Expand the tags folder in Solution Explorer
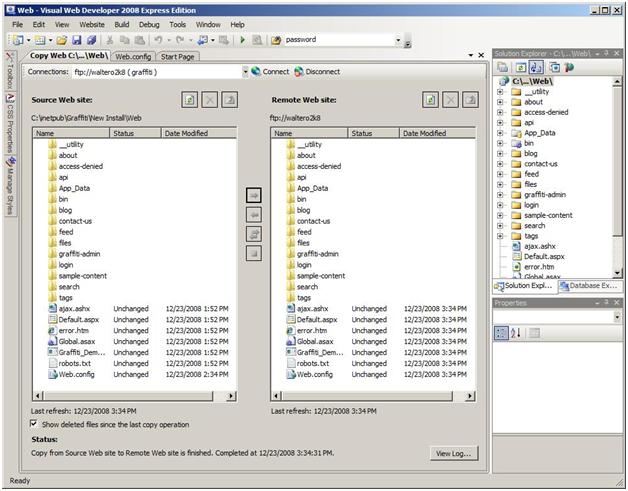 [500, 236]
